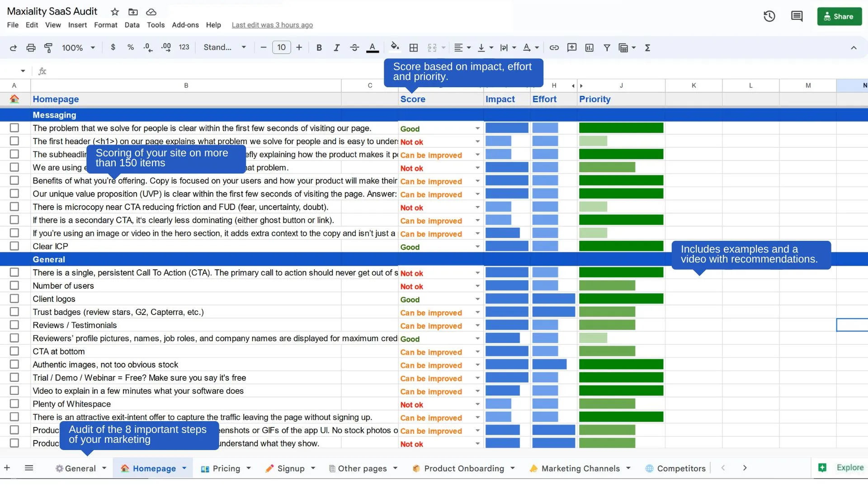
Task: Click the font size 10 field
Action: (281, 47)
